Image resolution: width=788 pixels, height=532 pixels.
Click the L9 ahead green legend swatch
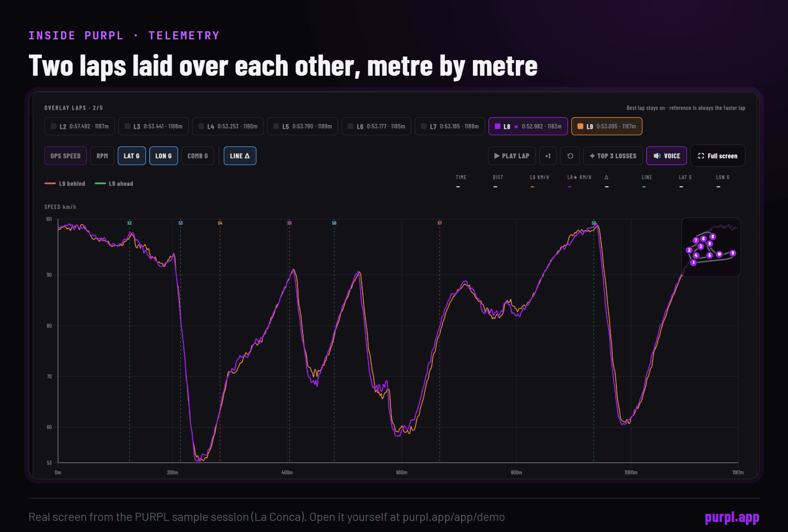[100, 184]
